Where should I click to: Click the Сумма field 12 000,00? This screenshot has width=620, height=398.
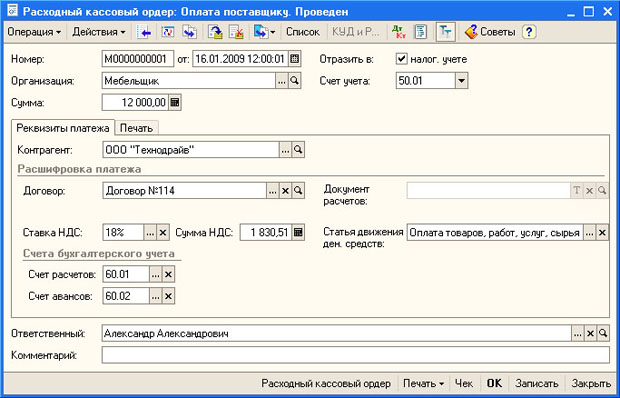[x=135, y=103]
